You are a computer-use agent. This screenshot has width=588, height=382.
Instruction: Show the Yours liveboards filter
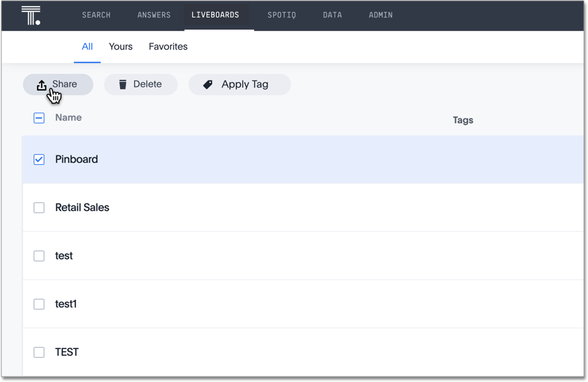click(121, 47)
